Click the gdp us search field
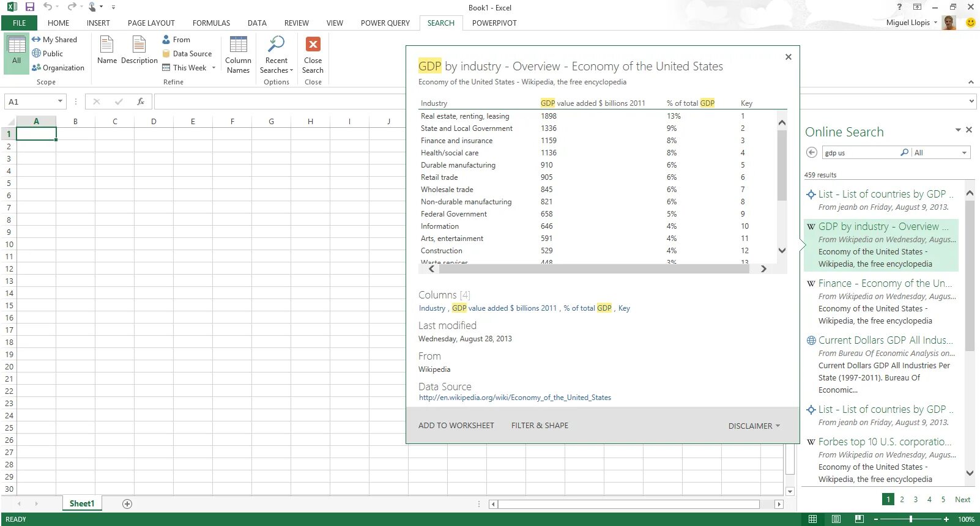980x526 pixels. coord(861,152)
